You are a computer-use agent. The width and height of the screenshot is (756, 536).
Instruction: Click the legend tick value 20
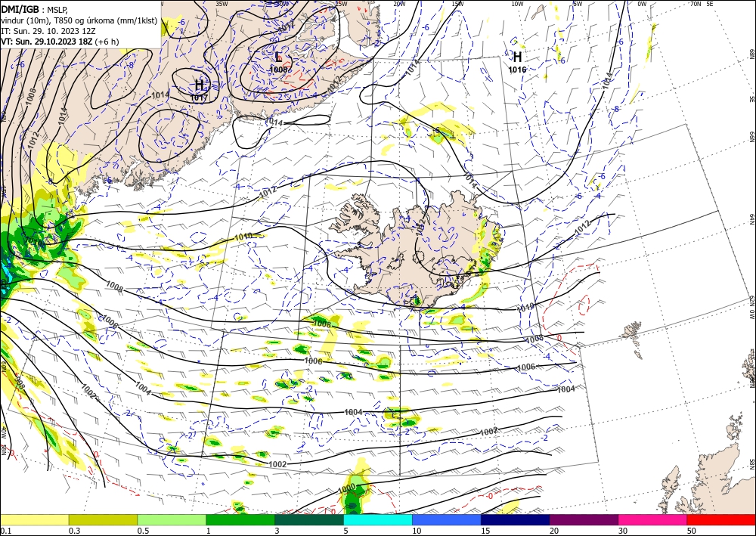[x=554, y=531]
